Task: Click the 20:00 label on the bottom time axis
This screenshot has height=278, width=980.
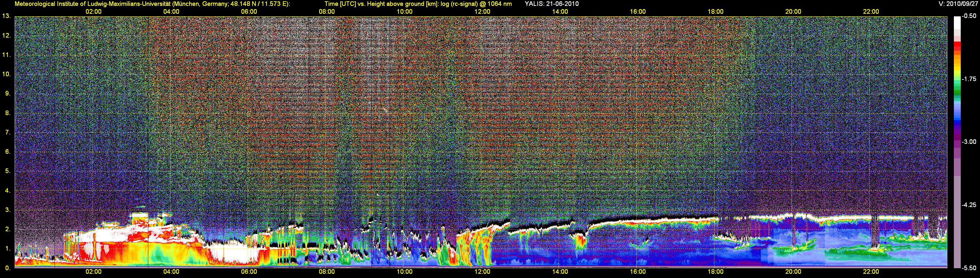Action: 793,272
